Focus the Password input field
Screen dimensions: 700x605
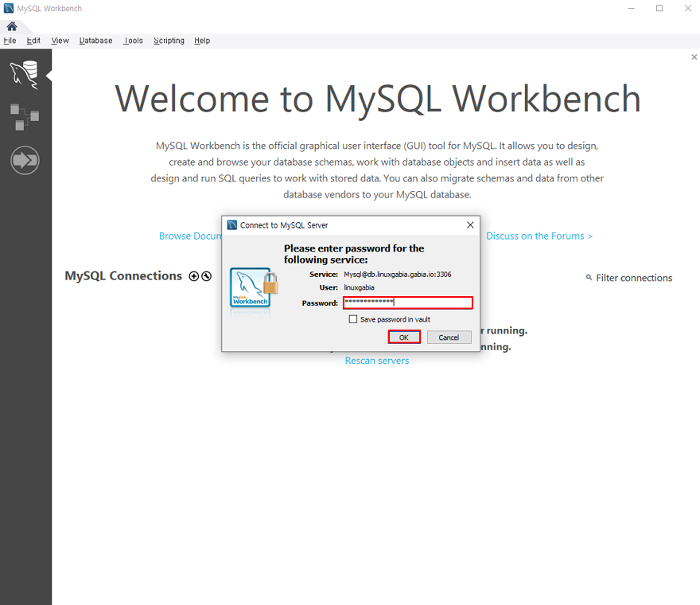coord(407,302)
